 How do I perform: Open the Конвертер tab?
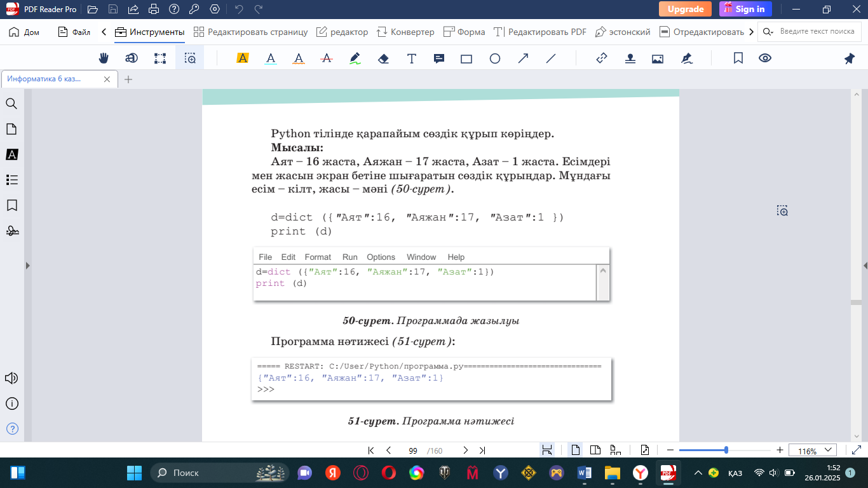405,32
